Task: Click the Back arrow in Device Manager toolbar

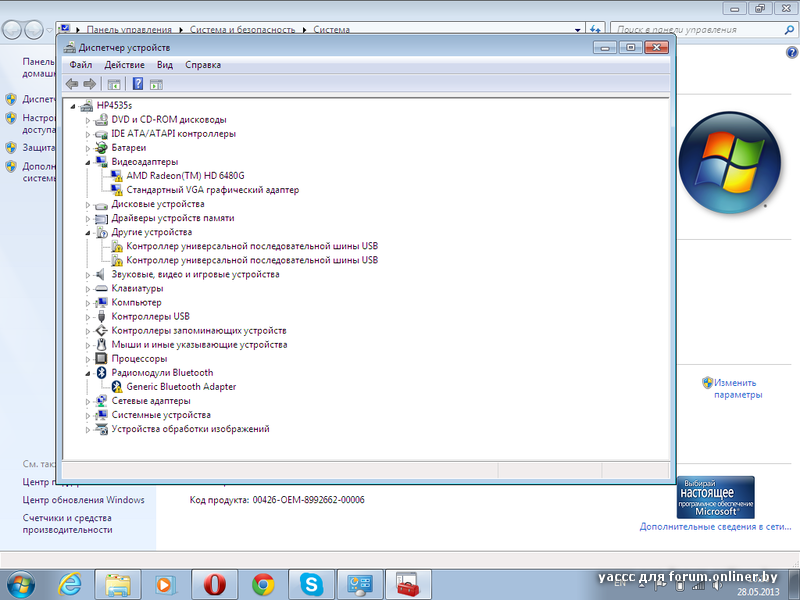Action: [x=72, y=84]
